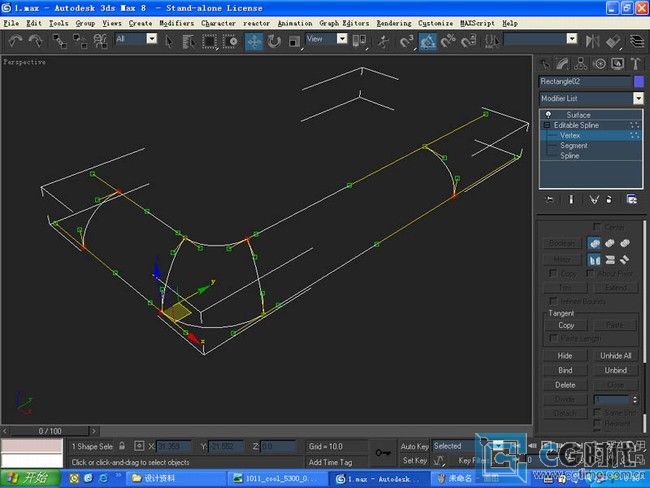Image resolution: width=650 pixels, height=488 pixels.
Task: Open the Modifier List dropdown
Action: [x=638, y=98]
